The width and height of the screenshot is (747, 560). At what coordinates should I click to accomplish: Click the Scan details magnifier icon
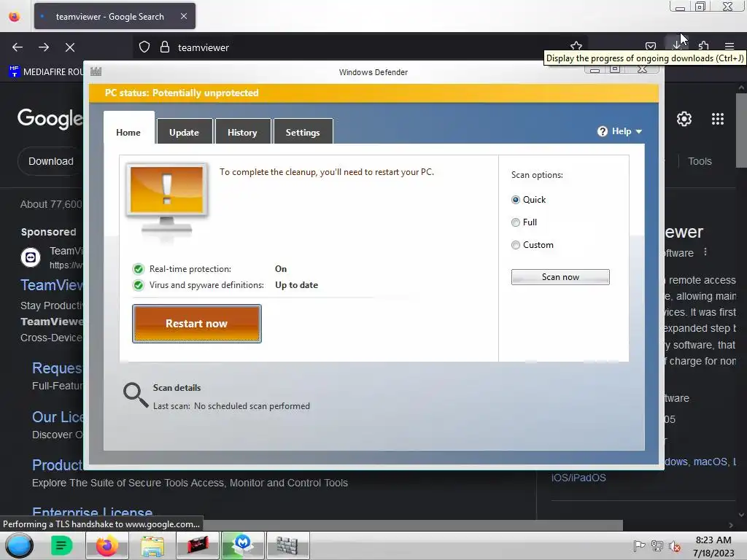135,395
